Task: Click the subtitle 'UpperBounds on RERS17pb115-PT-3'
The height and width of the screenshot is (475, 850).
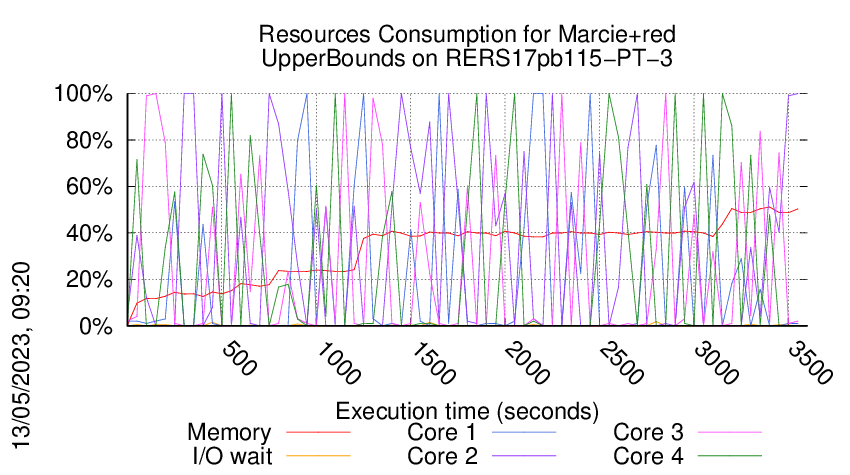Action: (x=467, y=59)
